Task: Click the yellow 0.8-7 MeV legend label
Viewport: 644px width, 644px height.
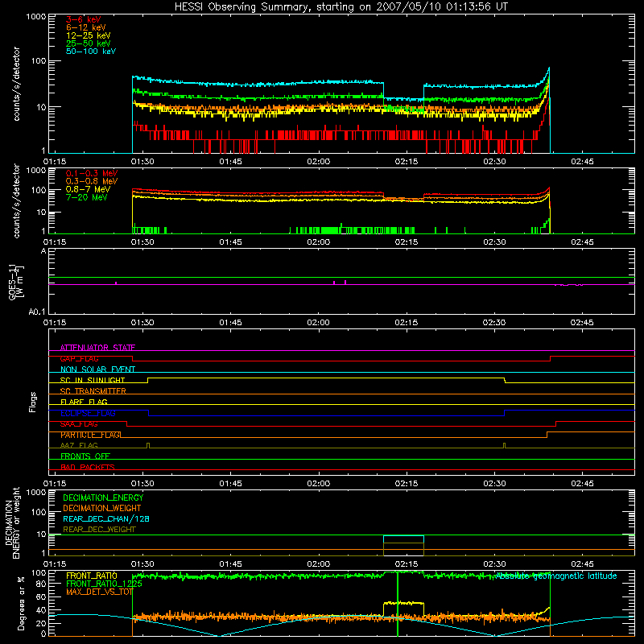Action: pyautogui.click(x=88, y=189)
